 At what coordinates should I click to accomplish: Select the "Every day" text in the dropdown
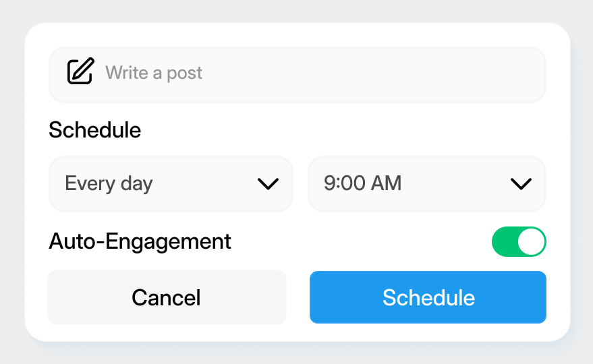point(109,184)
